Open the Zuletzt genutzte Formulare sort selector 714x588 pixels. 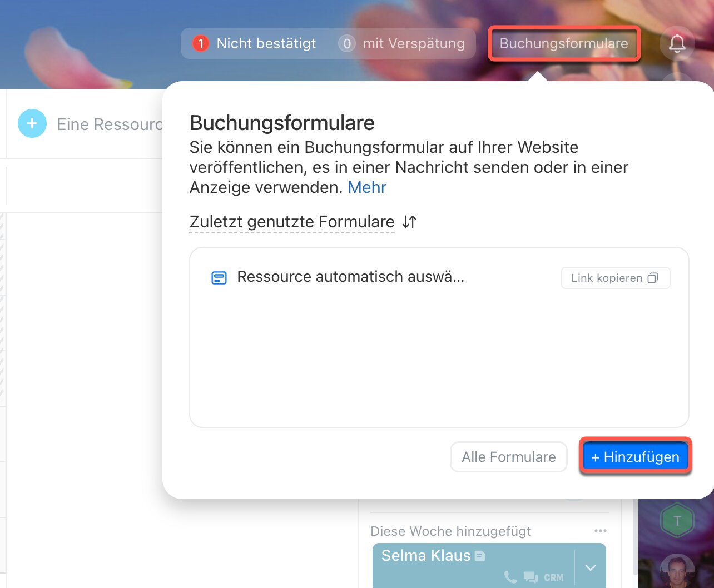[x=292, y=222]
